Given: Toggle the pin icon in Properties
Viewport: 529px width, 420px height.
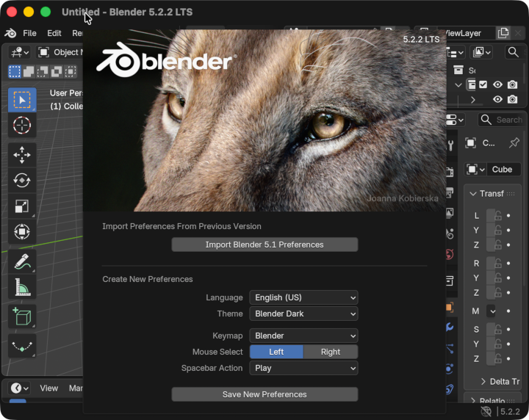Looking at the screenshot, I should tap(514, 143).
